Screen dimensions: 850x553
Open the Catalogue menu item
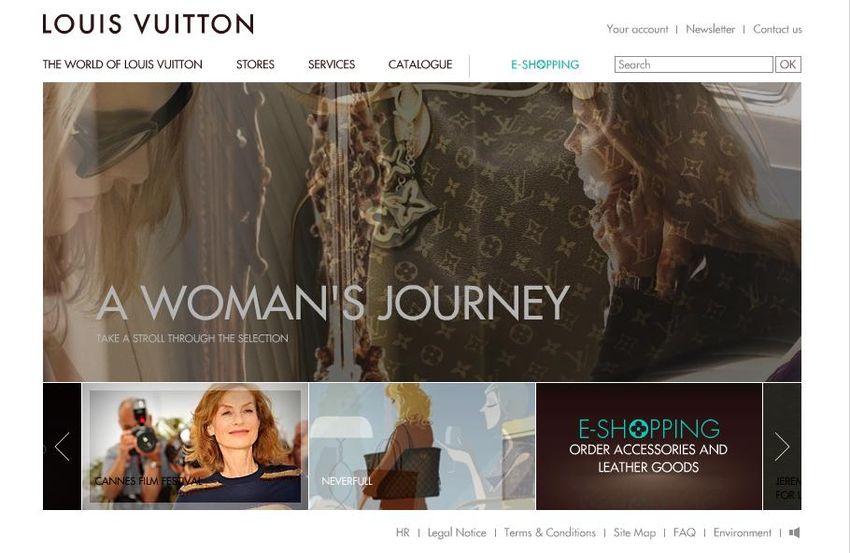[420, 65]
